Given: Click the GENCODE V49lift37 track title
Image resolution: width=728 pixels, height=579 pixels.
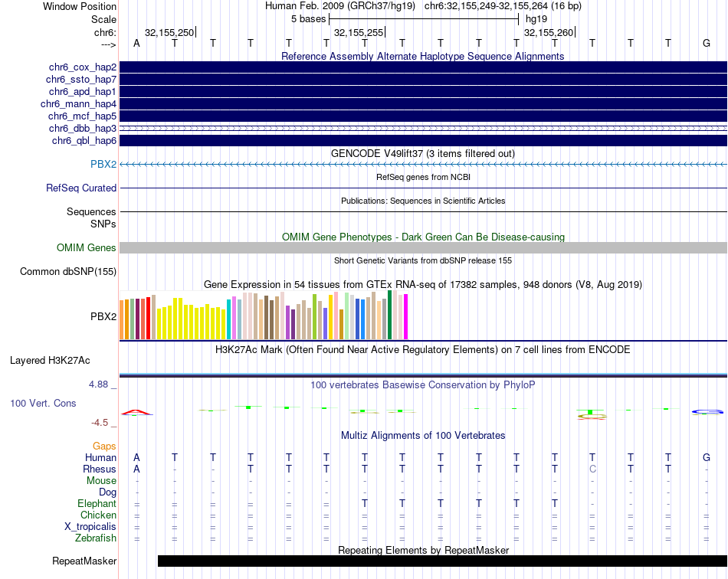Looking at the screenshot, I should tap(422, 154).
